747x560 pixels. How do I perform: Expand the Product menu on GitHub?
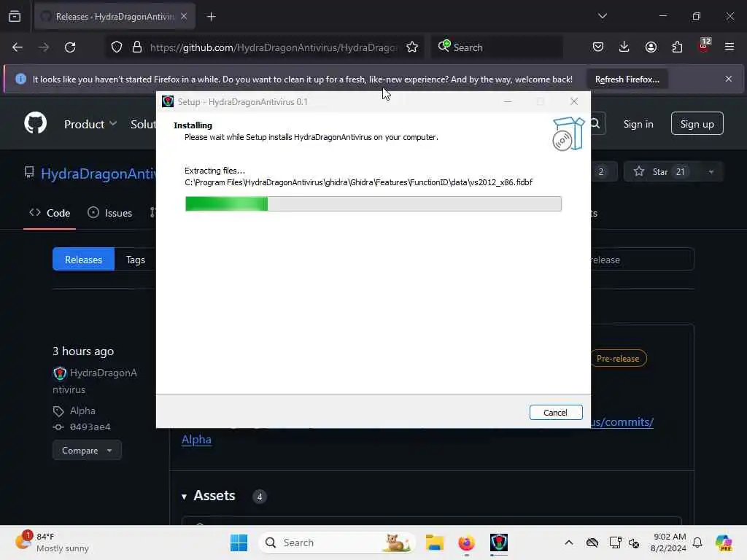90,124
